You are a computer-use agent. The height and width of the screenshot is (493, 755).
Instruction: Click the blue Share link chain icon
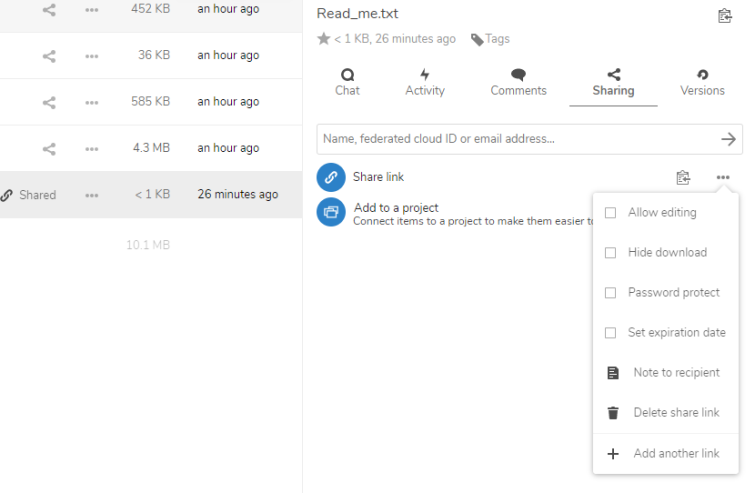331,177
